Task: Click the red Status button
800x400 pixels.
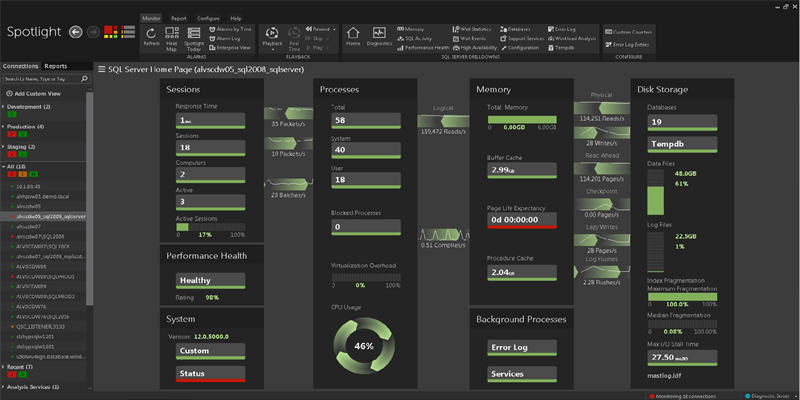Action: (211, 373)
